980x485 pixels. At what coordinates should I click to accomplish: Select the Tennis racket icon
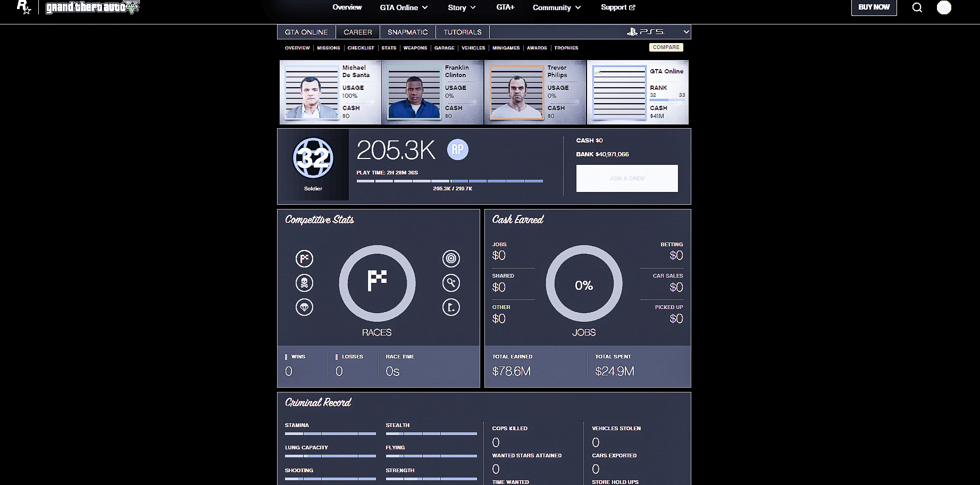point(451,283)
